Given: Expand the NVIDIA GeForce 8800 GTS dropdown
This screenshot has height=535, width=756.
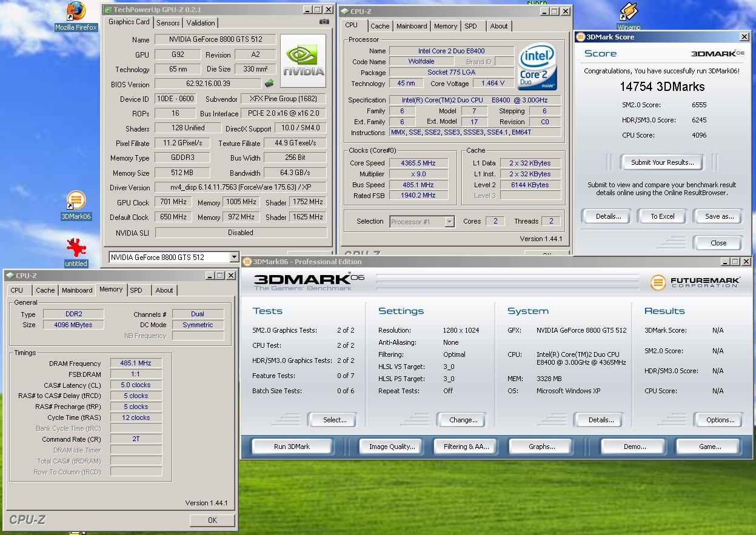Looking at the screenshot, I should (234, 258).
